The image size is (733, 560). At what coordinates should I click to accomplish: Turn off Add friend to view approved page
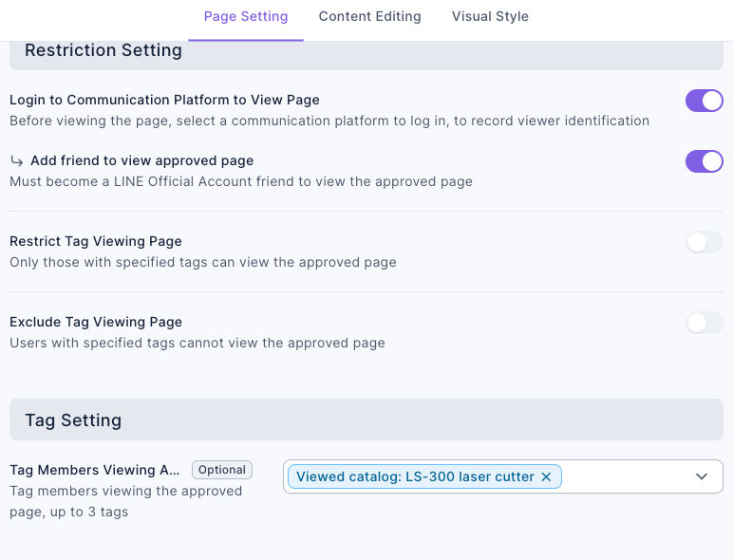(704, 161)
